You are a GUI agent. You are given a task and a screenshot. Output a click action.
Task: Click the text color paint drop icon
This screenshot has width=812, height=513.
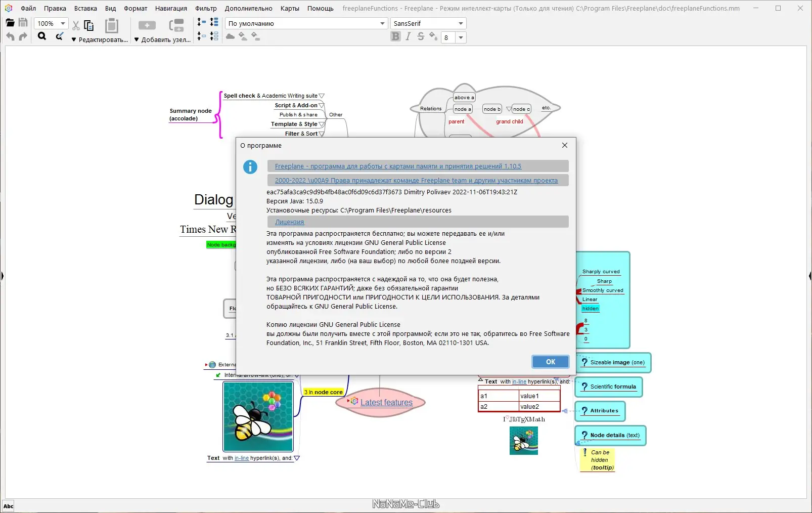[x=433, y=36]
